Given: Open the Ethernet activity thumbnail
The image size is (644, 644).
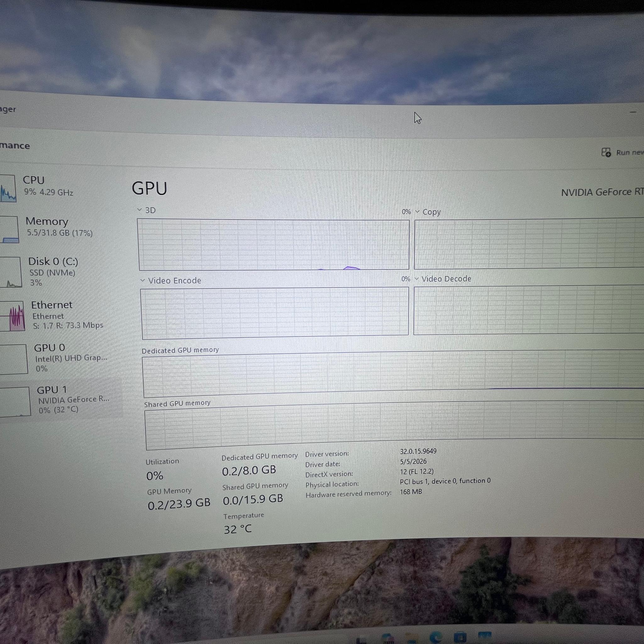Looking at the screenshot, I should tap(12, 316).
